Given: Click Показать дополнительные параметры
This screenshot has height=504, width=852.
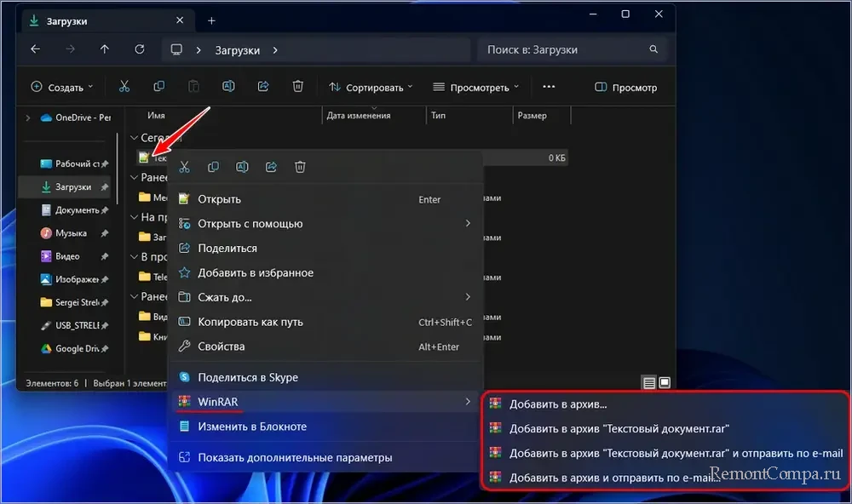Looking at the screenshot, I should pos(295,458).
